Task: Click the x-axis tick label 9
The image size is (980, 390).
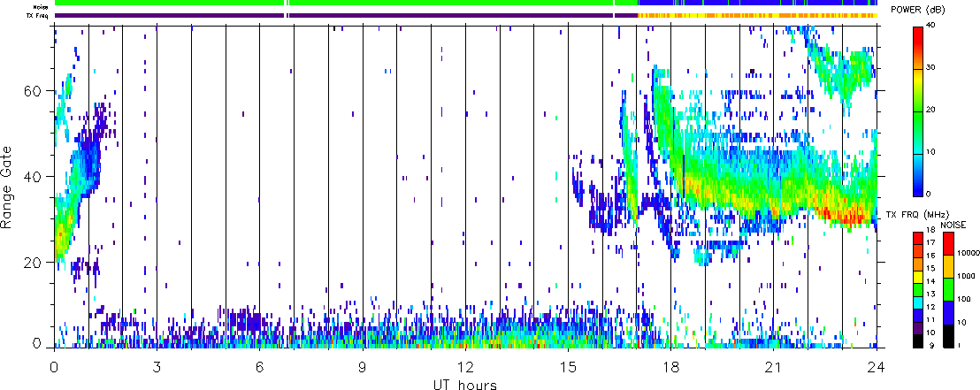Action: coord(363,366)
